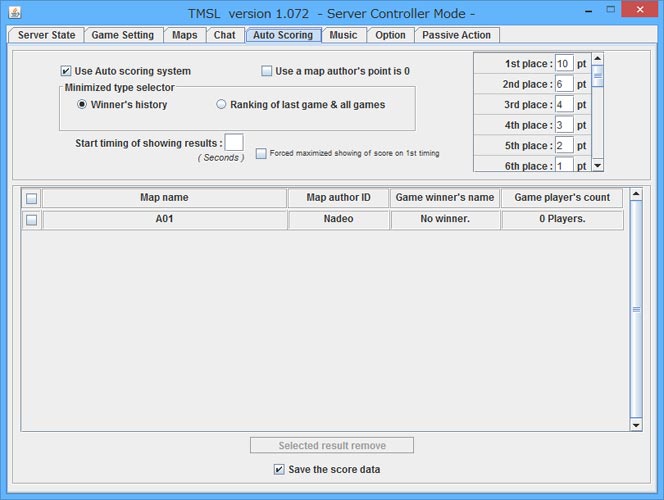This screenshot has width=664, height=500.
Task: Click the up arrow of places list scrollbar
Action: pyautogui.click(x=598, y=58)
